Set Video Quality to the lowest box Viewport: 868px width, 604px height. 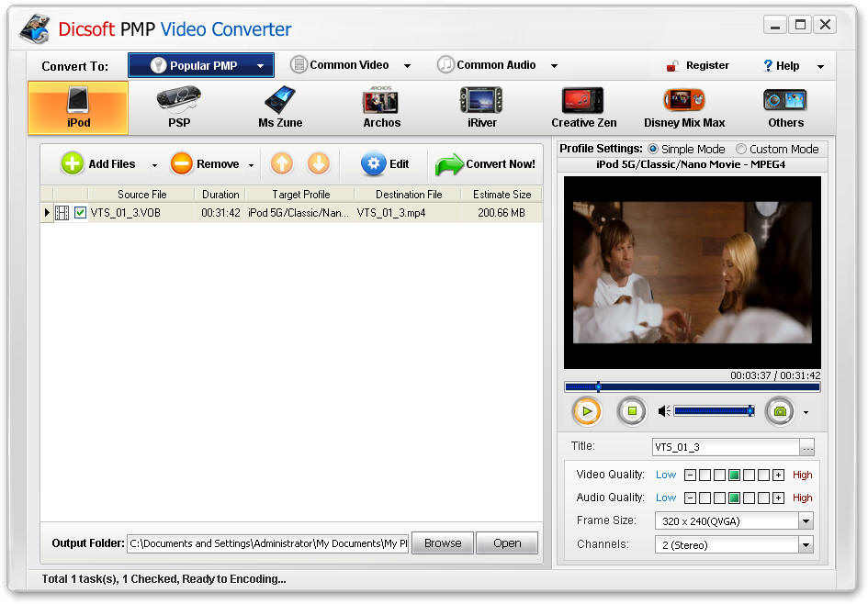[x=705, y=475]
